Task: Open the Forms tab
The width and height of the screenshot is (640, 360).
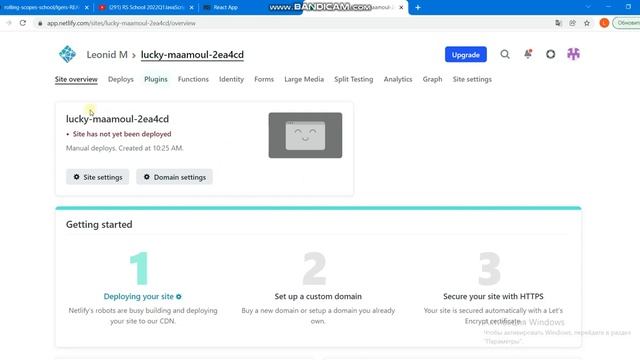Action: click(x=264, y=79)
